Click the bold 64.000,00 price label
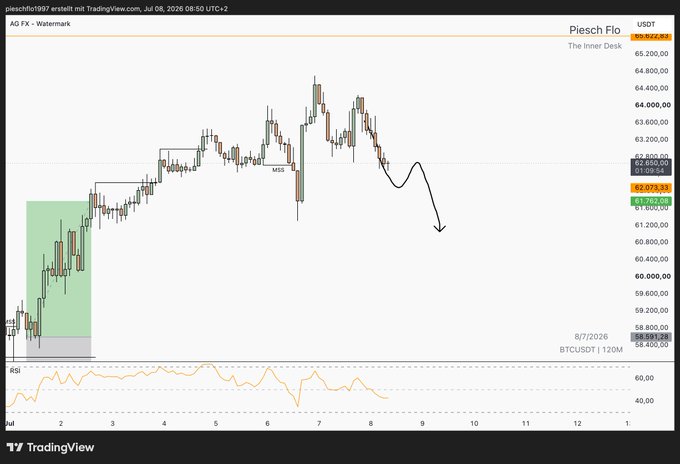 pyautogui.click(x=653, y=105)
